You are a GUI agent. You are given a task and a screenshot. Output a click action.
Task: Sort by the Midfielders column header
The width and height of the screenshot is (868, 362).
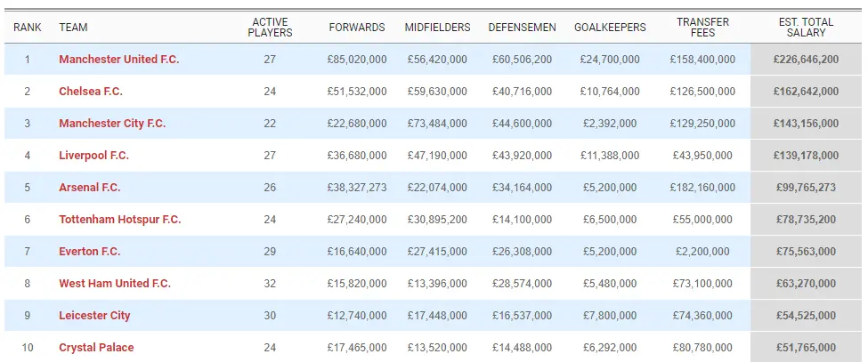click(437, 28)
